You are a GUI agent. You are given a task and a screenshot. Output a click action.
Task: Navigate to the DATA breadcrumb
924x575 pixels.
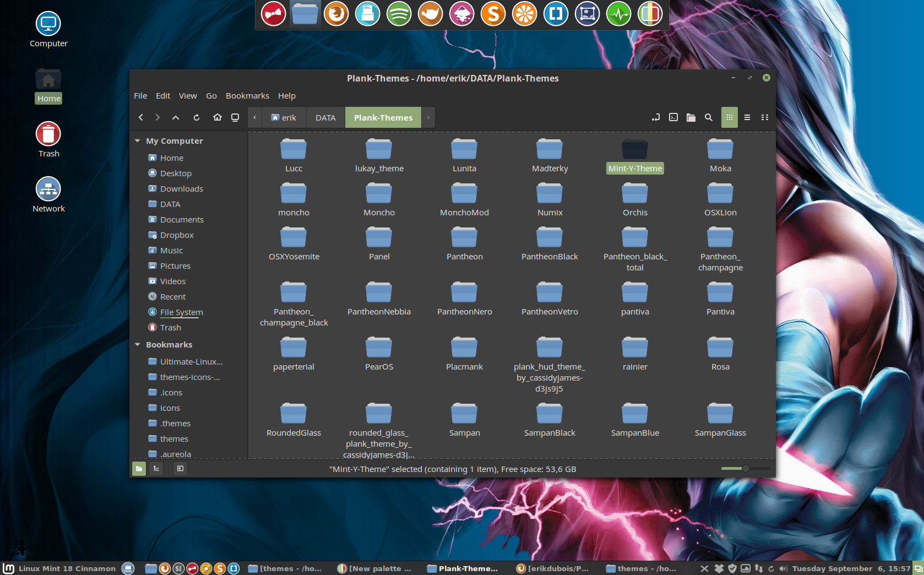pyautogui.click(x=325, y=118)
